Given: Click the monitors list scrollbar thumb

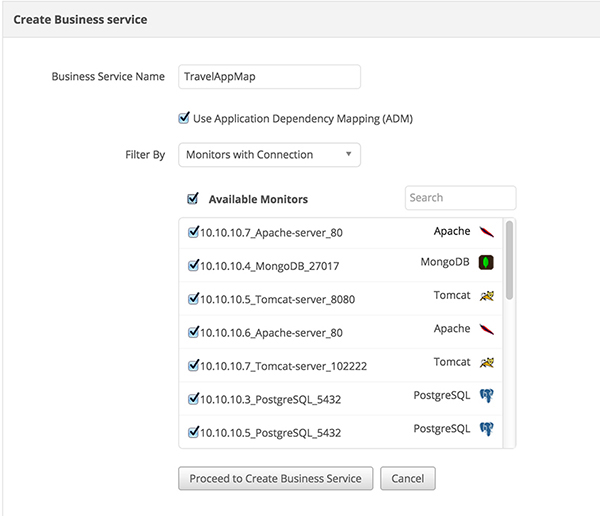Looking at the screenshot, I should [x=510, y=260].
